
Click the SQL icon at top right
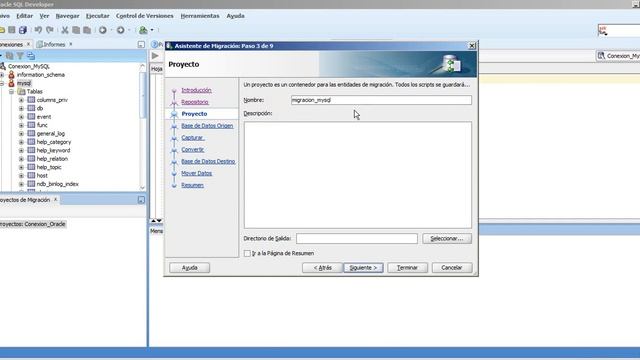[603, 30]
